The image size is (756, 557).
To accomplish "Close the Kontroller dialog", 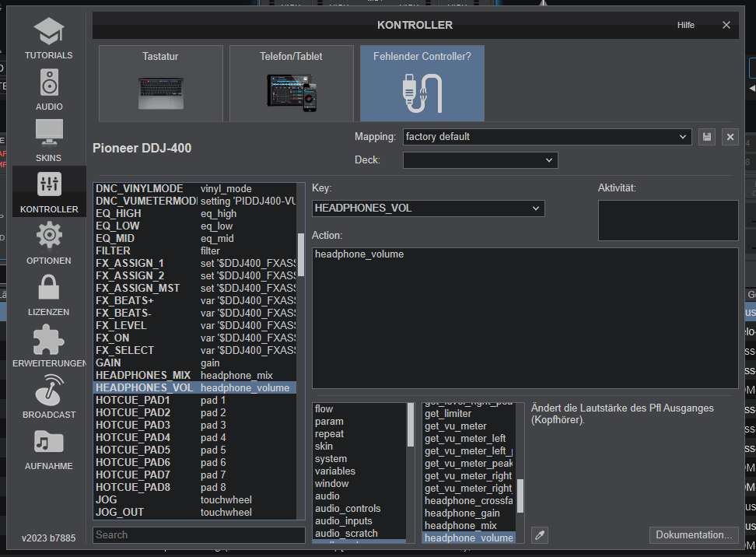I will click(726, 25).
